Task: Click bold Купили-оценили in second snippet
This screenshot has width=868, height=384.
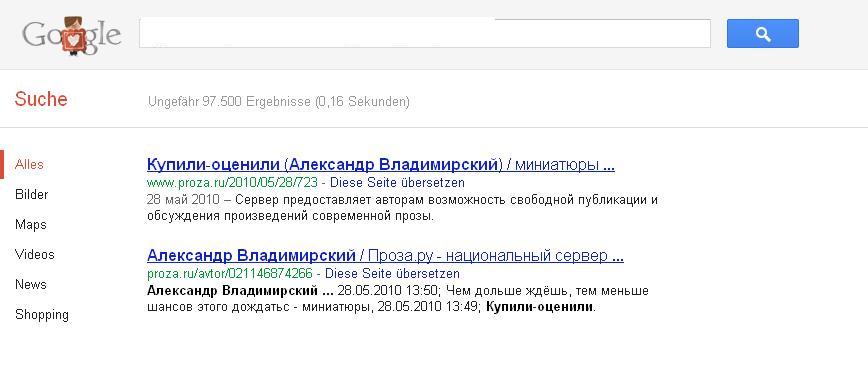Action: pyautogui.click(x=539, y=307)
